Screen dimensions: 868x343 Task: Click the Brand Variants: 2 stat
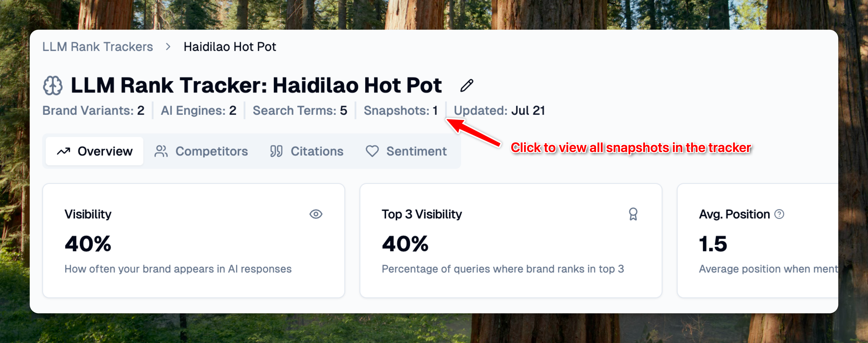(93, 110)
